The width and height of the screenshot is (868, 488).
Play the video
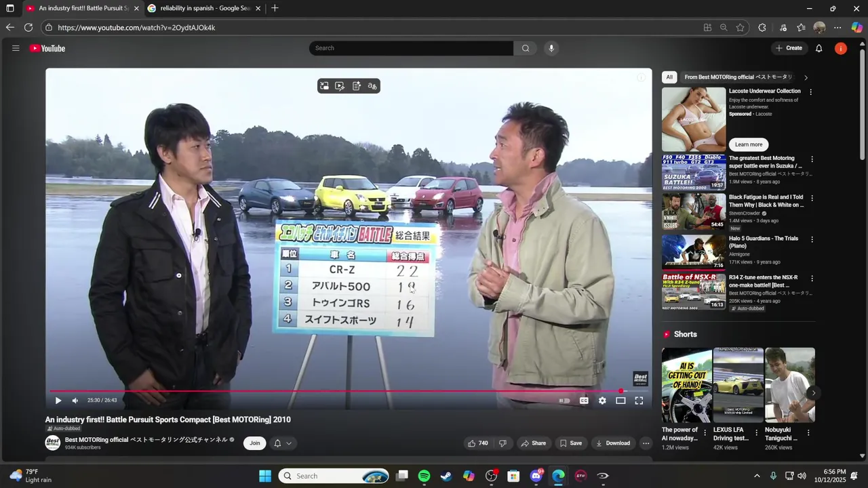[x=58, y=401]
